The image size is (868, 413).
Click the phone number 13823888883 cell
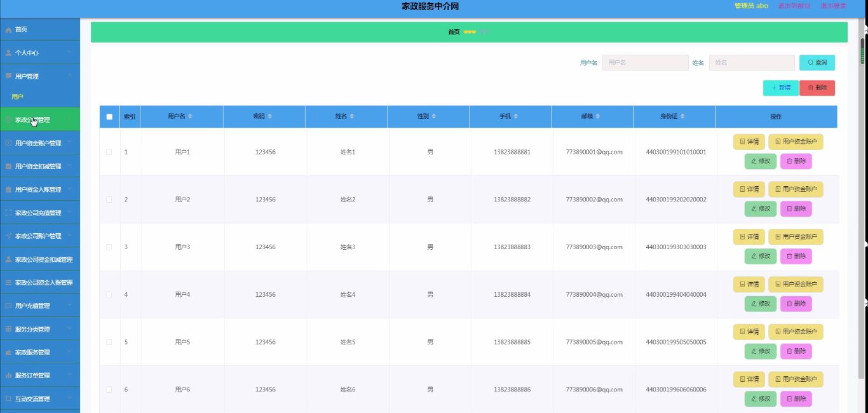pos(512,247)
